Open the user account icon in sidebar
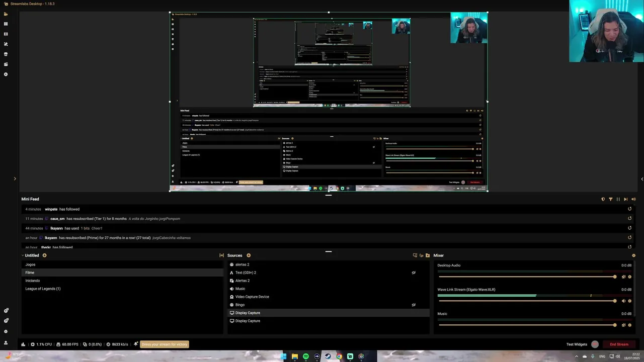The width and height of the screenshot is (644, 362). coord(6,342)
